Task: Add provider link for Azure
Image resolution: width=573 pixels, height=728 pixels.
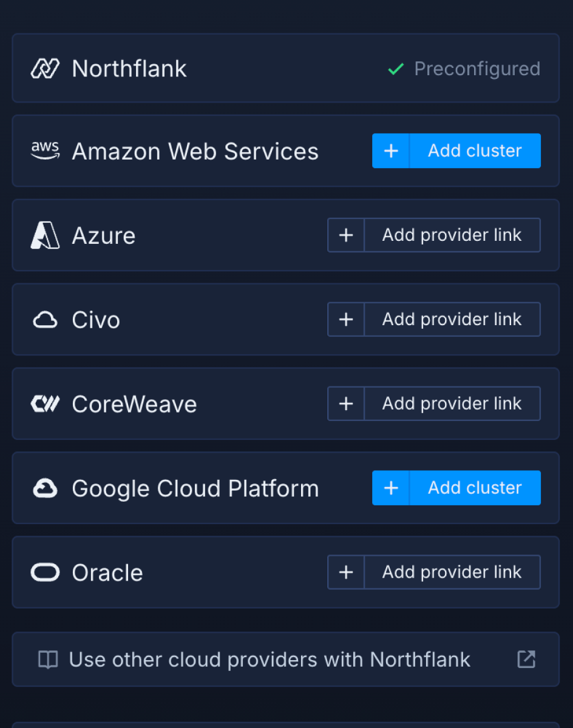Action: (x=433, y=235)
